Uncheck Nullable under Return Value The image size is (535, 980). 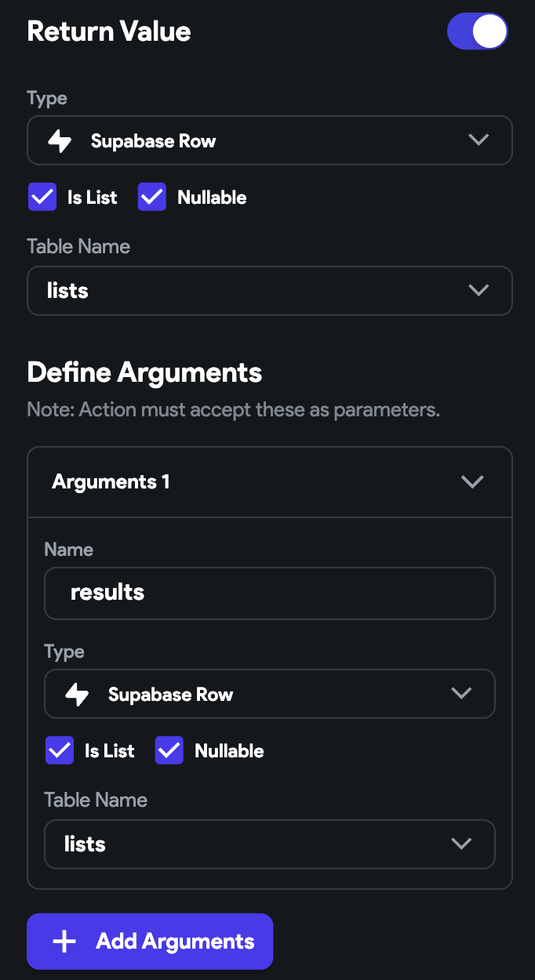pos(152,197)
